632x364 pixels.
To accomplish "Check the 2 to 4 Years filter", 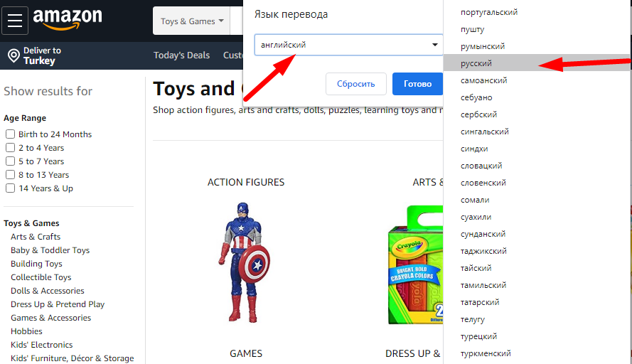I will click(10, 148).
